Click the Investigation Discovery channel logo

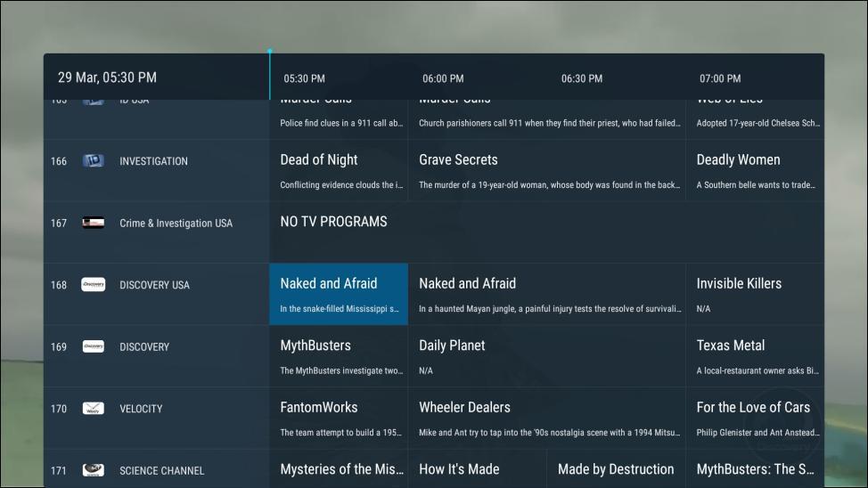click(93, 160)
